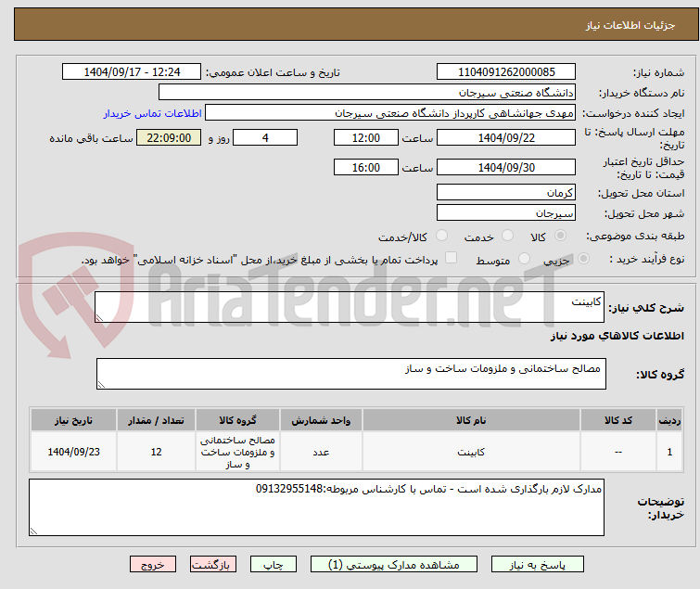Open اطلاعات تماس خریدار link
The height and width of the screenshot is (589, 700).
[153, 113]
